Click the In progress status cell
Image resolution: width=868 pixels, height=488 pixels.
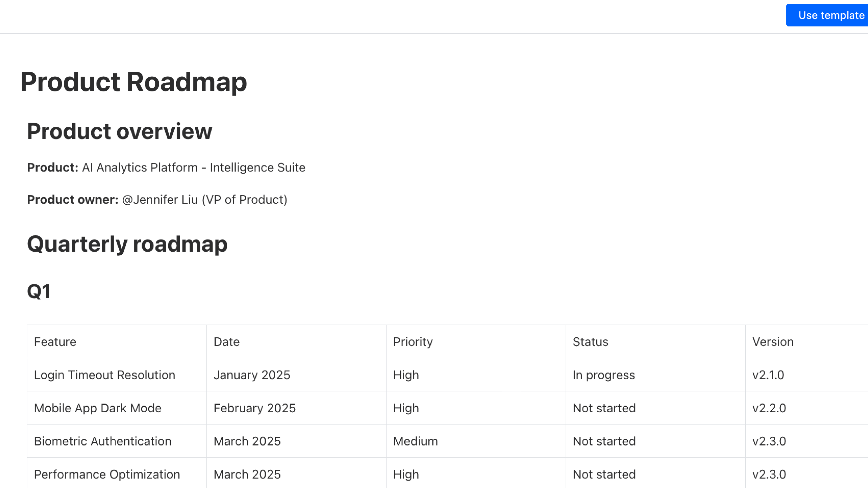[604, 375]
